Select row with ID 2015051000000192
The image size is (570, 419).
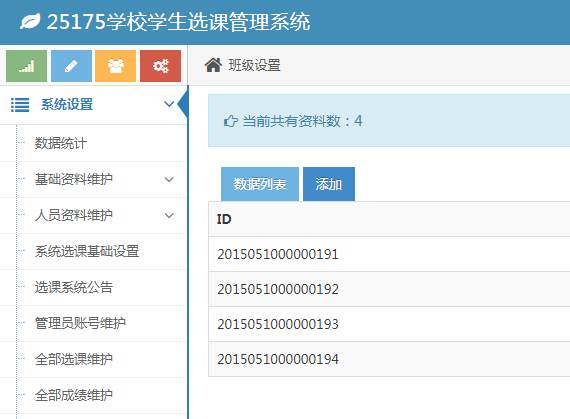click(x=389, y=289)
